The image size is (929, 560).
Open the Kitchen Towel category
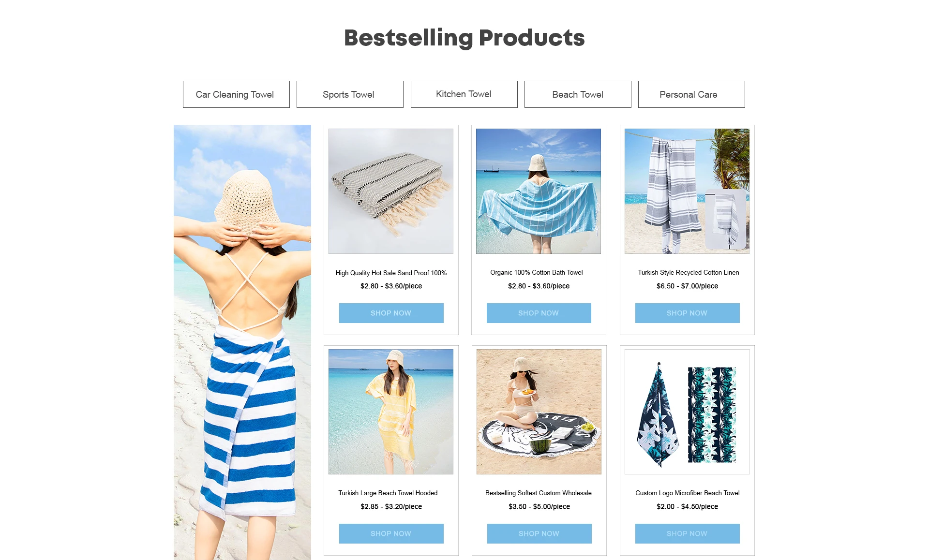click(464, 94)
